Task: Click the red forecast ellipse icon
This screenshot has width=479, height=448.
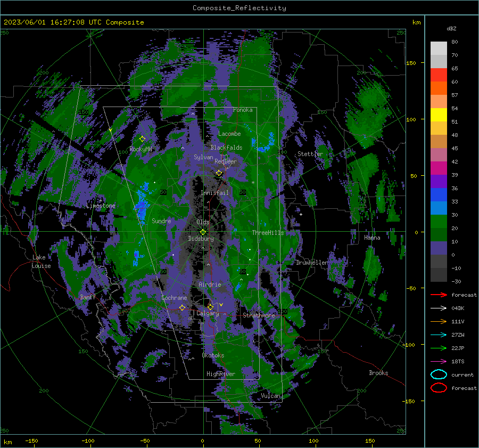Action: tap(439, 388)
